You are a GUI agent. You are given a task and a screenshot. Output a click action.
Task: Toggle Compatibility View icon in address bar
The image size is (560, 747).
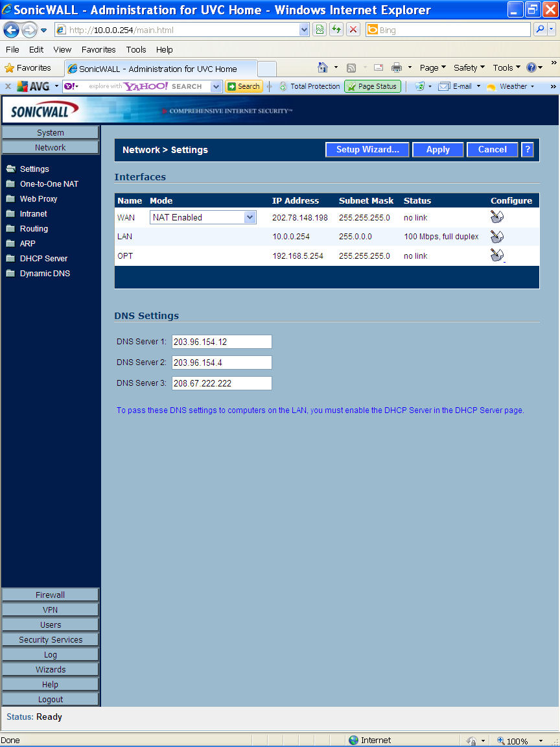320,30
